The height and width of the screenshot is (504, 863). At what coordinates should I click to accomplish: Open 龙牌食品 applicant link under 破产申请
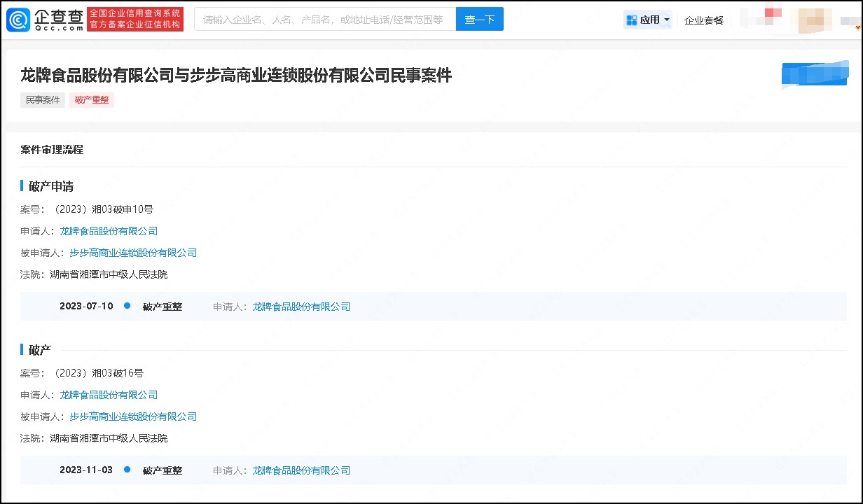(x=109, y=231)
